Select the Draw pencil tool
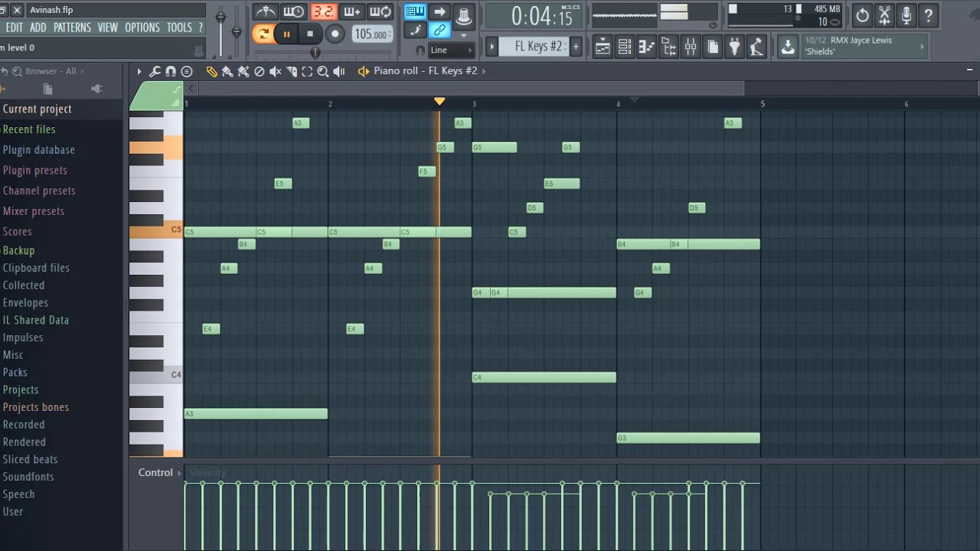The image size is (980, 551). click(212, 71)
